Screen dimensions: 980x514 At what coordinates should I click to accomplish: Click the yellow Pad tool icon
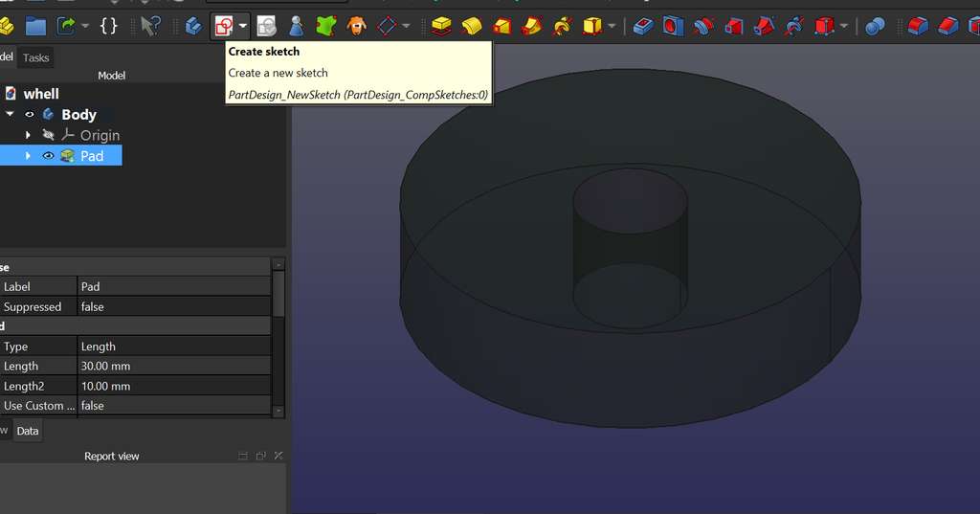pos(442,26)
